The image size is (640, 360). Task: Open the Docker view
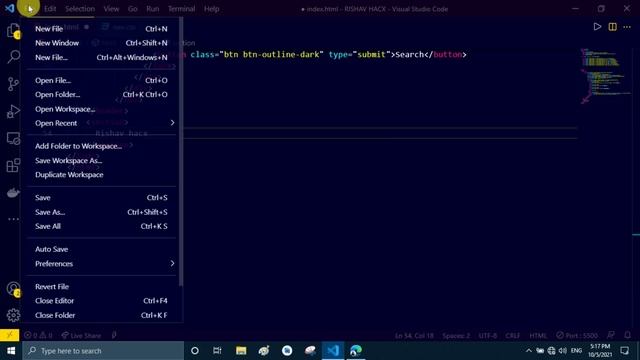click(13, 192)
